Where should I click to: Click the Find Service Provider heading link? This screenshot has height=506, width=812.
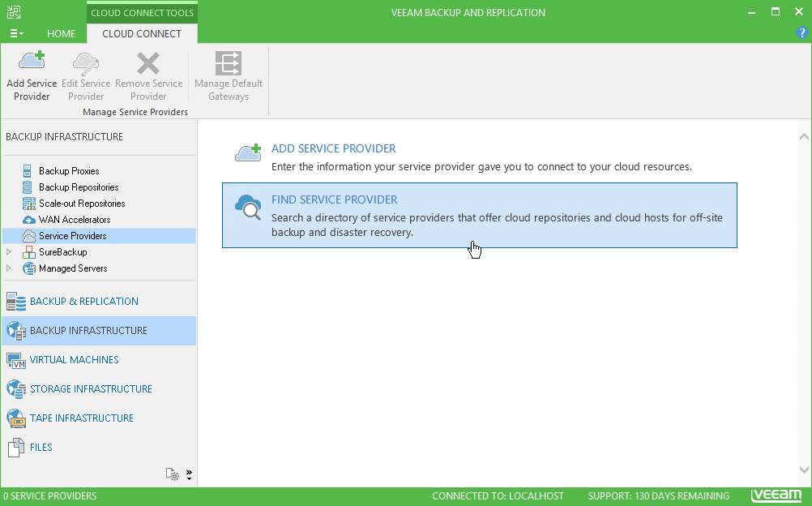click(335, 199)
